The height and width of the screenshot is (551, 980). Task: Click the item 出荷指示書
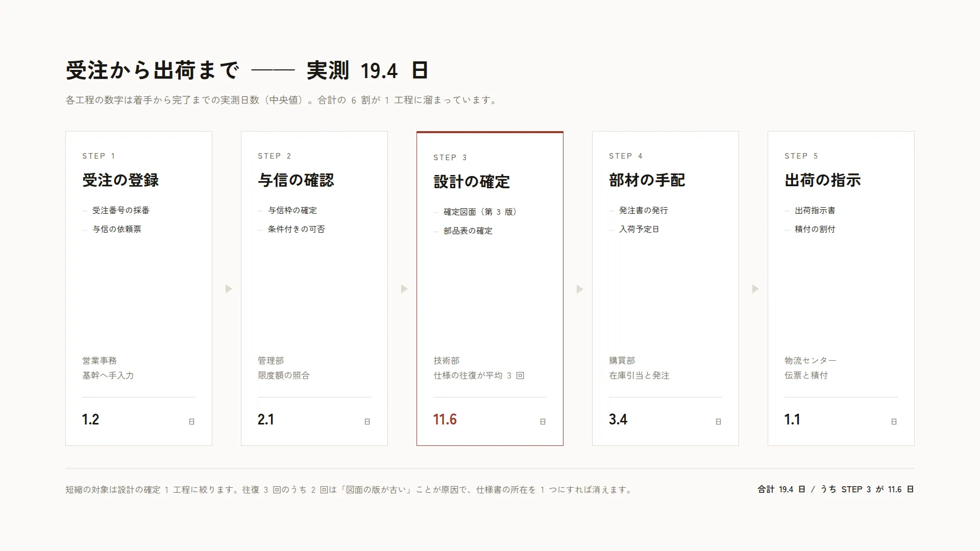pos(815,210)
